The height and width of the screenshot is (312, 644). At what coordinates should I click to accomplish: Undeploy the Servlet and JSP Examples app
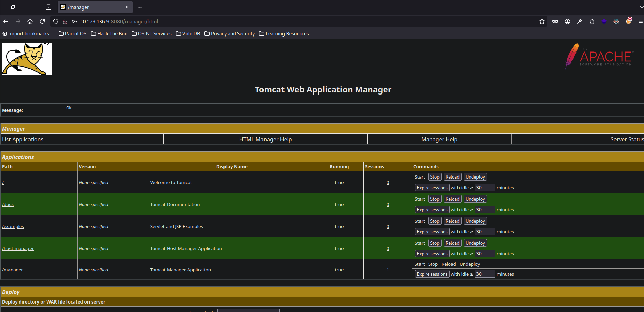475,221
